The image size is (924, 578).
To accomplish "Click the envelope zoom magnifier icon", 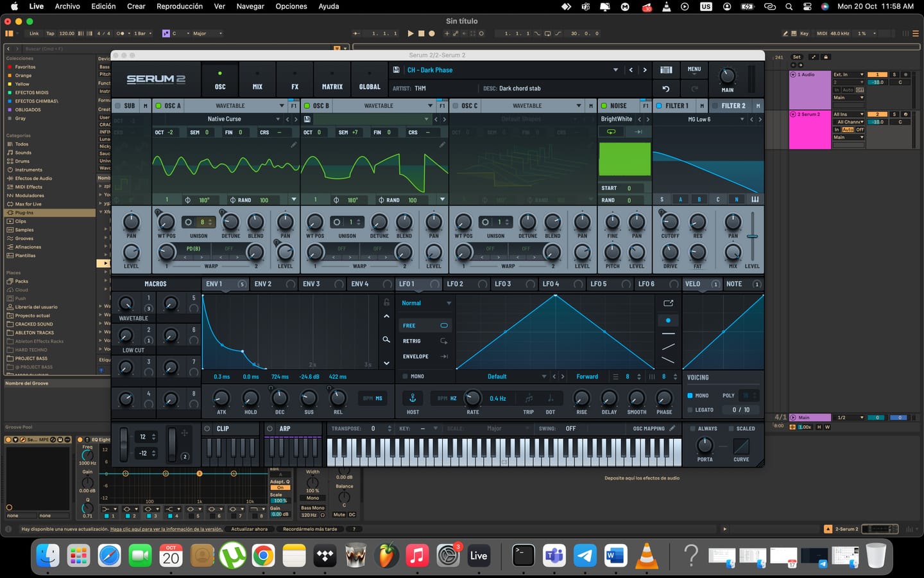I will 386,339.
